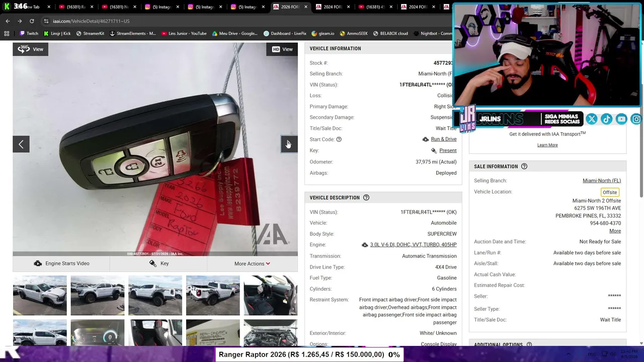Go forward in browser history

tap(20, 21)
